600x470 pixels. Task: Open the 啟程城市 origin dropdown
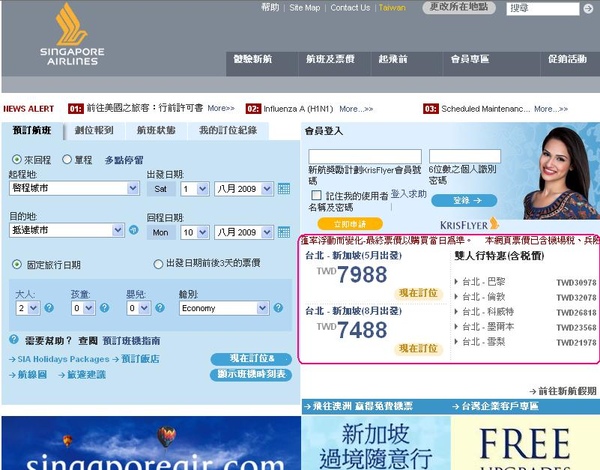pos(74,188)
